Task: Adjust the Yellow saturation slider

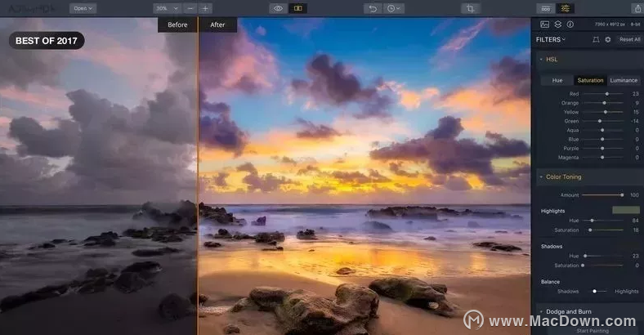Action: 603,112
